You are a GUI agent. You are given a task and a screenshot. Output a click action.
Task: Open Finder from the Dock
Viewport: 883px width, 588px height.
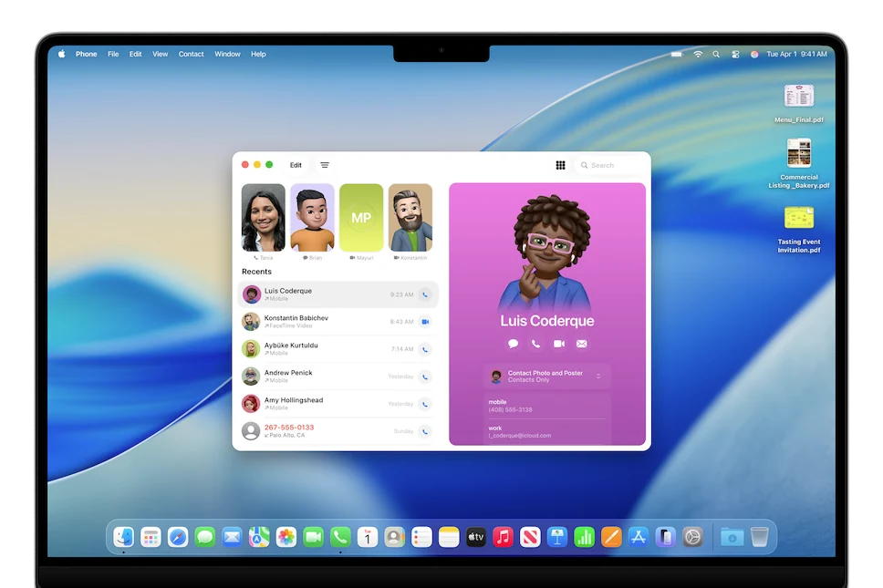[x=123, y=537]
